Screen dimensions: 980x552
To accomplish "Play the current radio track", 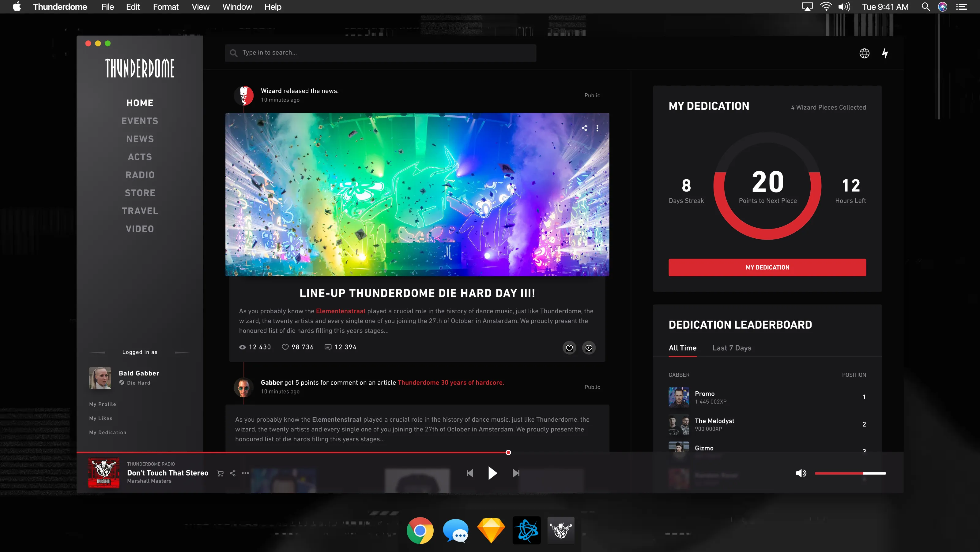I will click(492, 473).
